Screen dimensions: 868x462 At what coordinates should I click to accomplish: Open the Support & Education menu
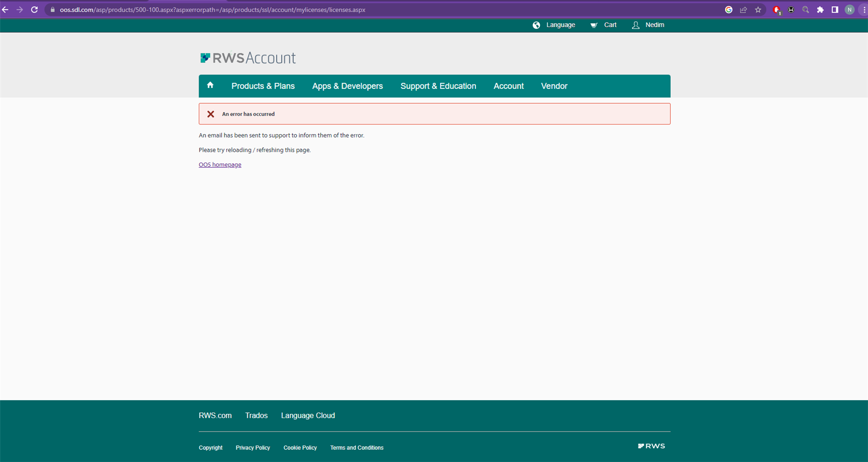[x=438, y=86]
